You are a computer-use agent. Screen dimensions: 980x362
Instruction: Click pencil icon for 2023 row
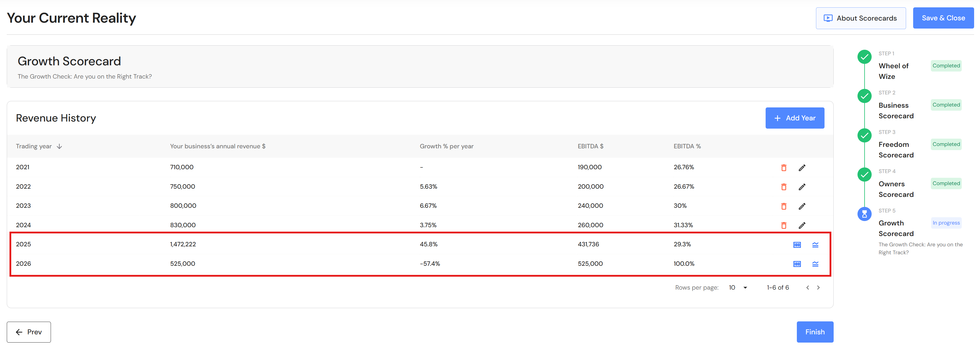(x=802, y=206)
